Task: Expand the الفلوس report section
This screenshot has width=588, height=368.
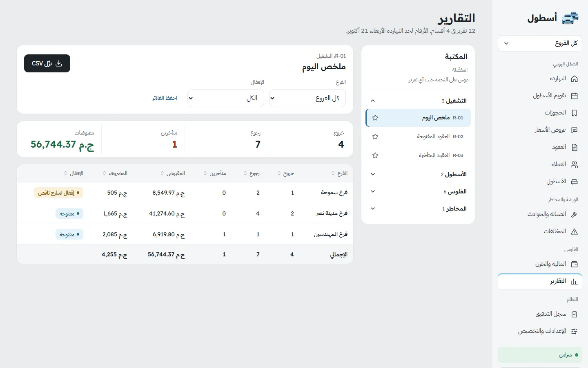Action: tap(418, 192)
